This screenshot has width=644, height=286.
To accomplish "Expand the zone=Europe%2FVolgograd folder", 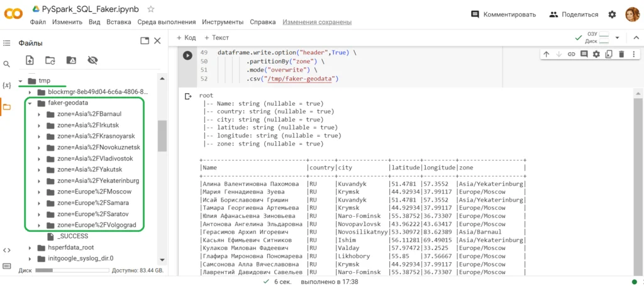I will tap(40, 225).
